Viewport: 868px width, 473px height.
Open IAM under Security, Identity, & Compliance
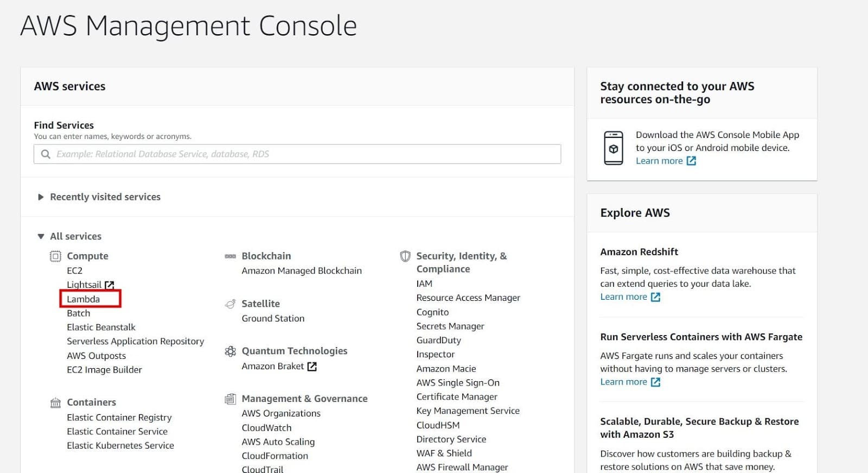click(x=424, y=283)
